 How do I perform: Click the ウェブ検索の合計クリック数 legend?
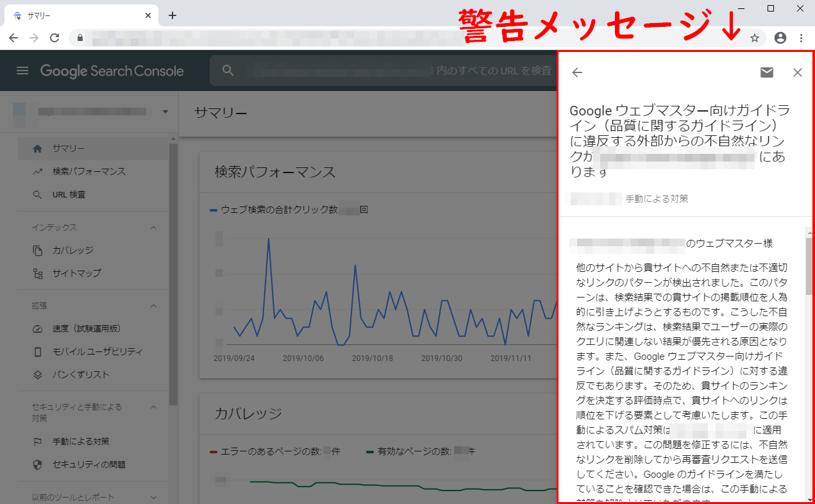coord(289,210)
